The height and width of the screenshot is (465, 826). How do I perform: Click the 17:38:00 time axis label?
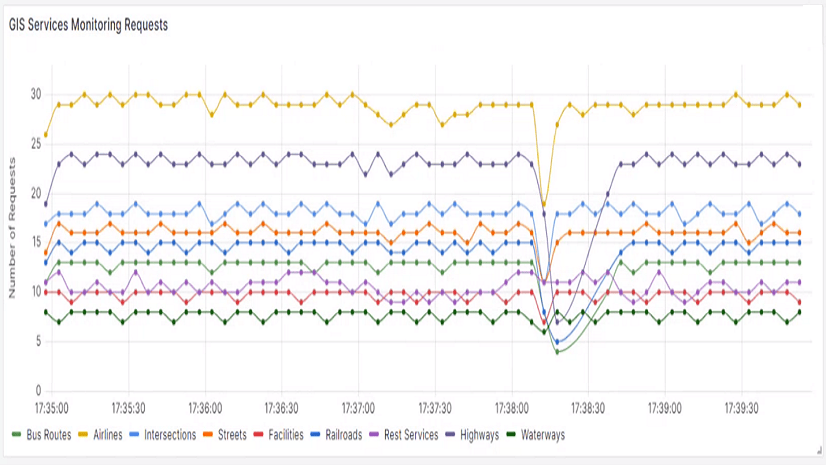coord(511,408)
